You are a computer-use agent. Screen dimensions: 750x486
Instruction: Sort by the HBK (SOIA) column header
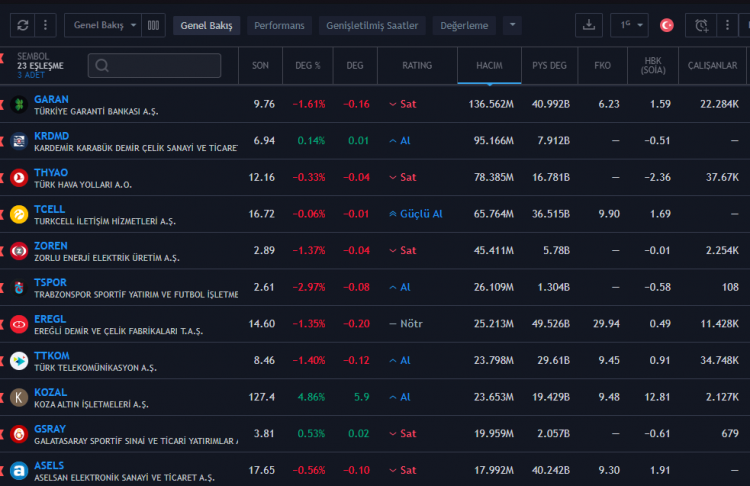(x=653, y=66)
